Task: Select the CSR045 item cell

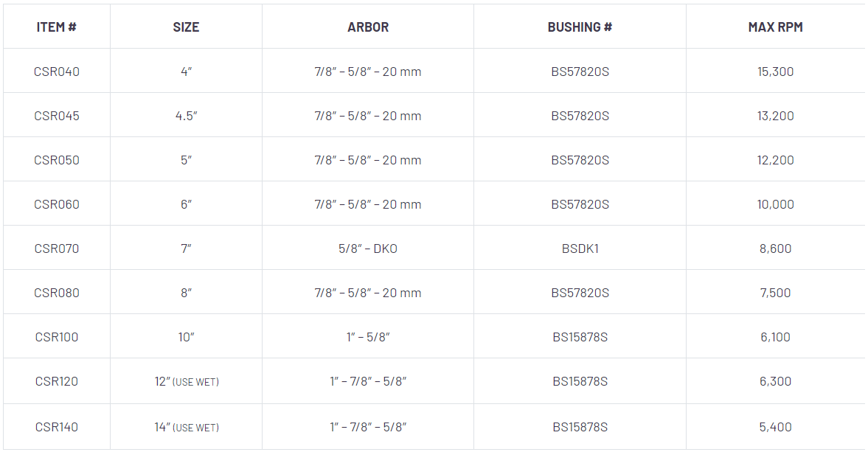Action: [57, 116]
